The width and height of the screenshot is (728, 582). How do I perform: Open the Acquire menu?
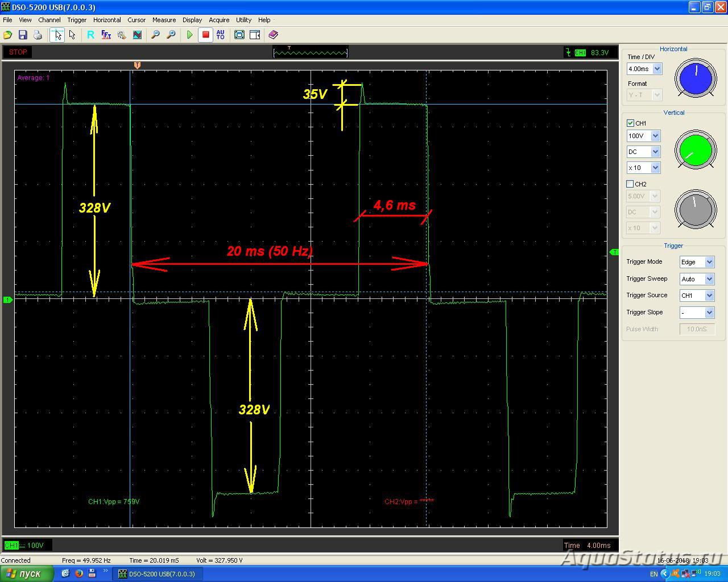tap(219, 20)
